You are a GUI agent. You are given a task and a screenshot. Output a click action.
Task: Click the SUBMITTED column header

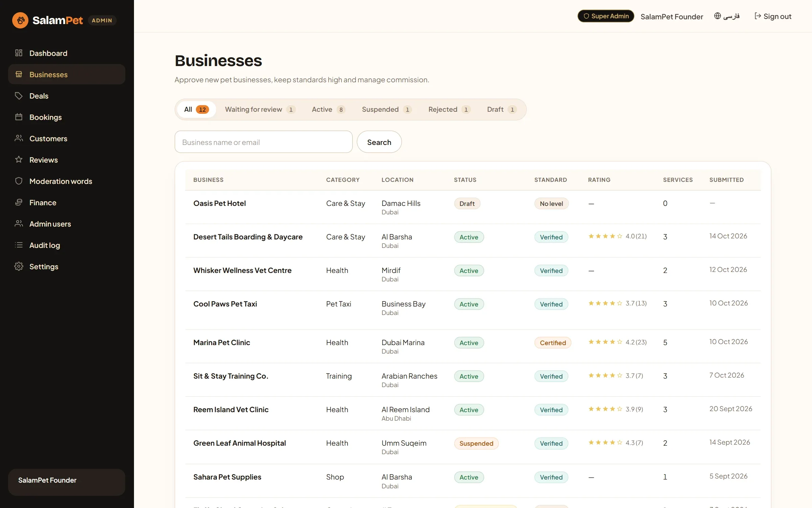pos(726,180)
